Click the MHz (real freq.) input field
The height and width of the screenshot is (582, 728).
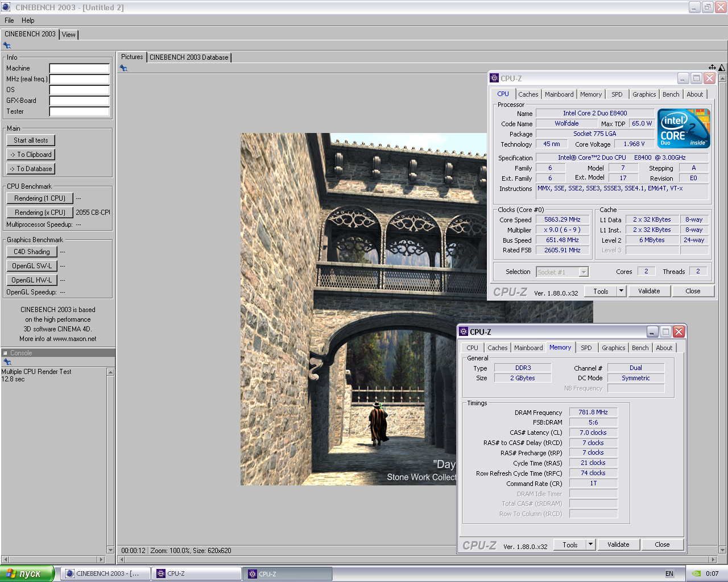tap(79, 79)
